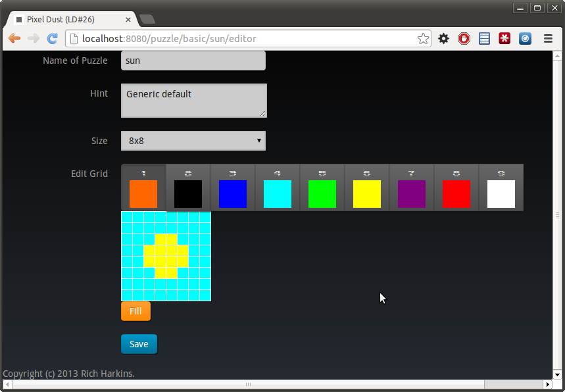Click the Hint textarea resize handle
Screen dimensions: 565x392
(263, 114)
